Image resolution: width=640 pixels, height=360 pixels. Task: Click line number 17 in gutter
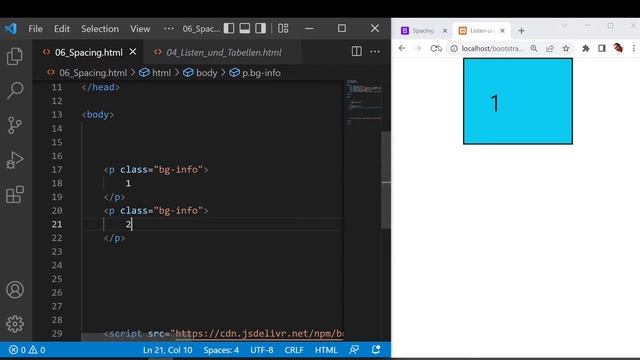pyautogui.click(x=57, y=169)
